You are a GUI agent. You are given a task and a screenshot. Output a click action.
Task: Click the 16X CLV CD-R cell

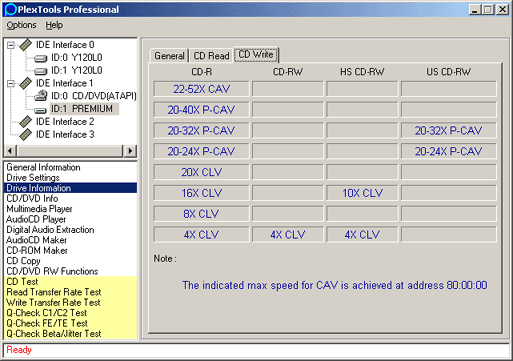tap(201, 193)
